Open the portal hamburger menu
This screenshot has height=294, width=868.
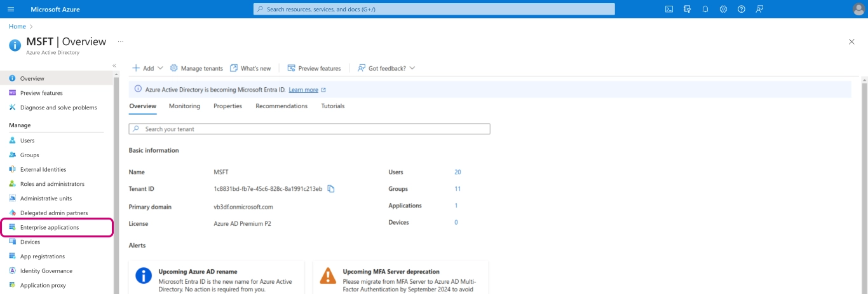point(11,9)
